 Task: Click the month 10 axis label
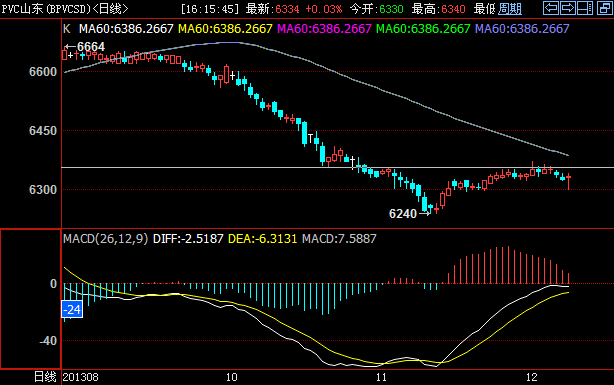pyautogui.click(x=231, y=377)
